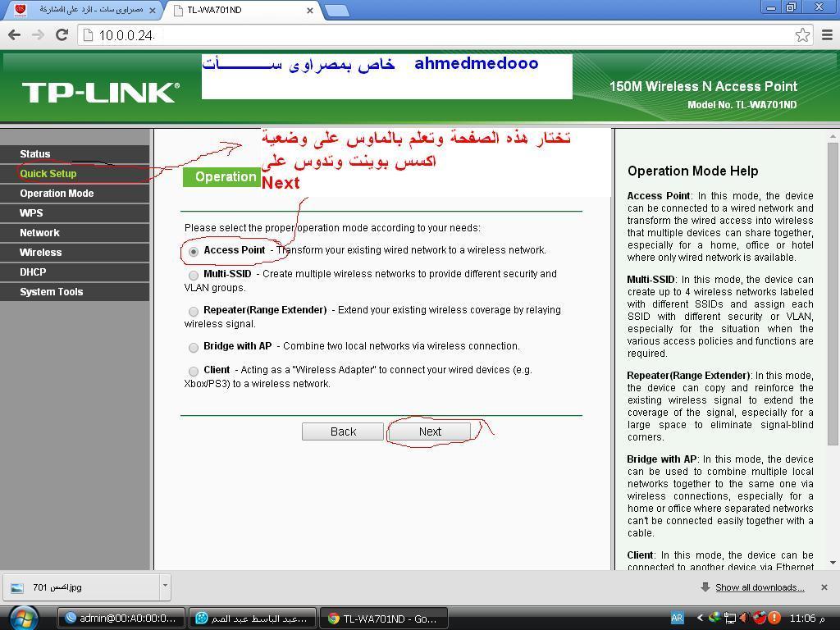This screenshot has height=630, width=840.
Task: Click the Operation heading label
Action: [x=221, y=177]
